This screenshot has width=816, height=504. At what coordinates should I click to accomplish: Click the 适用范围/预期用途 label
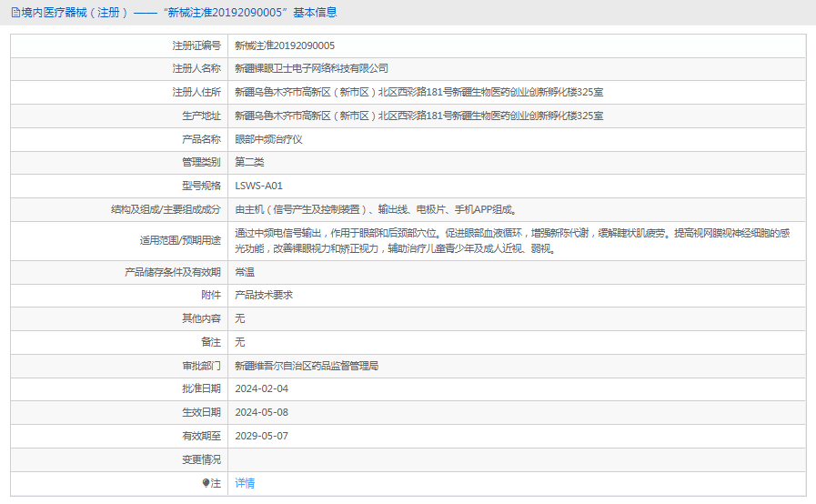click(180, 240)
